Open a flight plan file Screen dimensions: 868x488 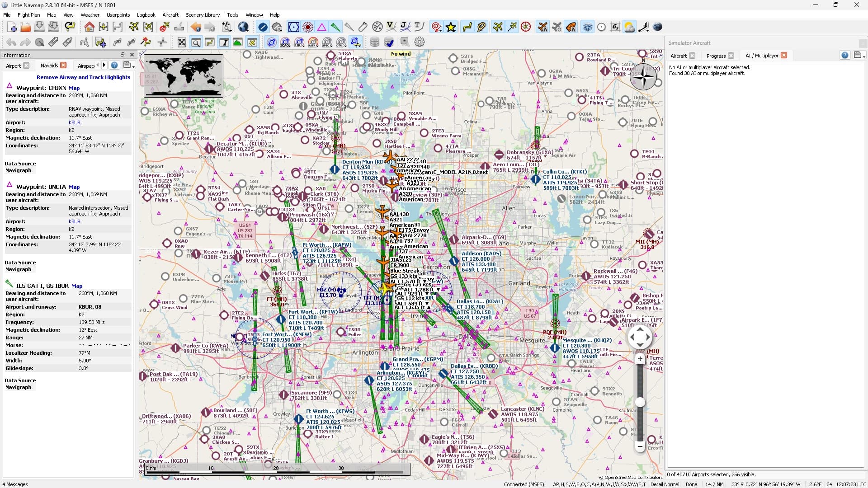26,27
